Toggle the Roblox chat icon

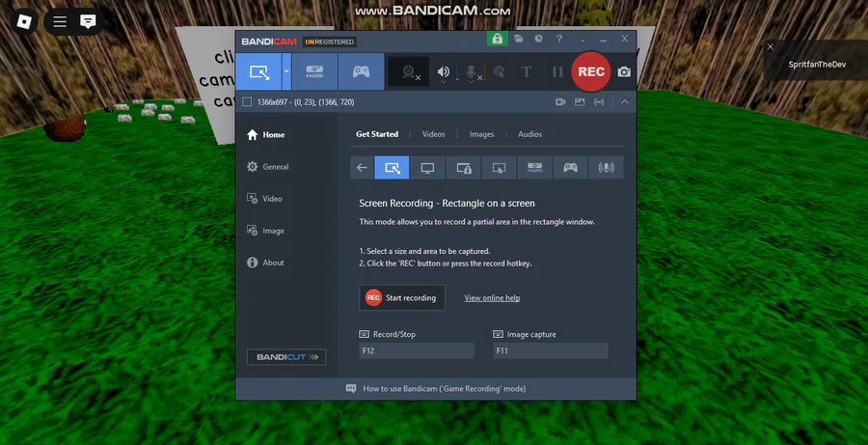[x=88, y=21]
